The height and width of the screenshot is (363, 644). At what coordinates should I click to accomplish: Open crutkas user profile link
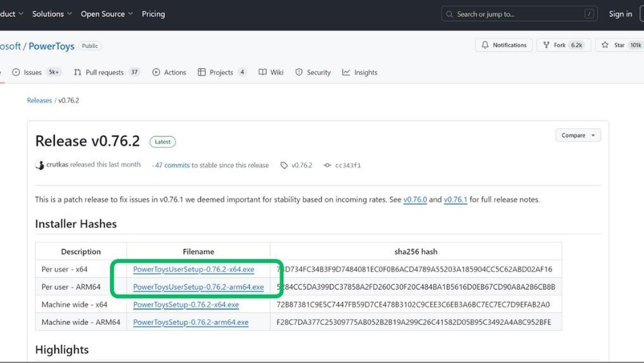pyautogui.click(x=57, y=164)
